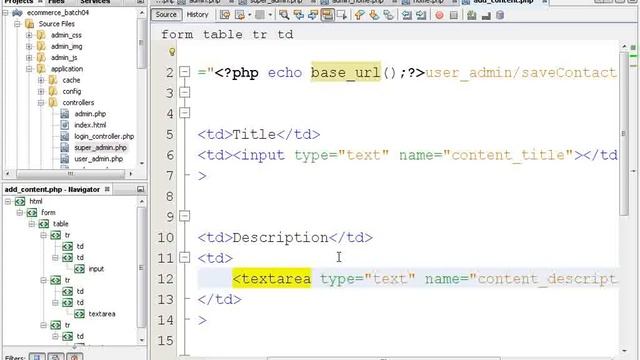
Task: Click 'td' in the breadcrumb bar
Action: coord(285,34)
